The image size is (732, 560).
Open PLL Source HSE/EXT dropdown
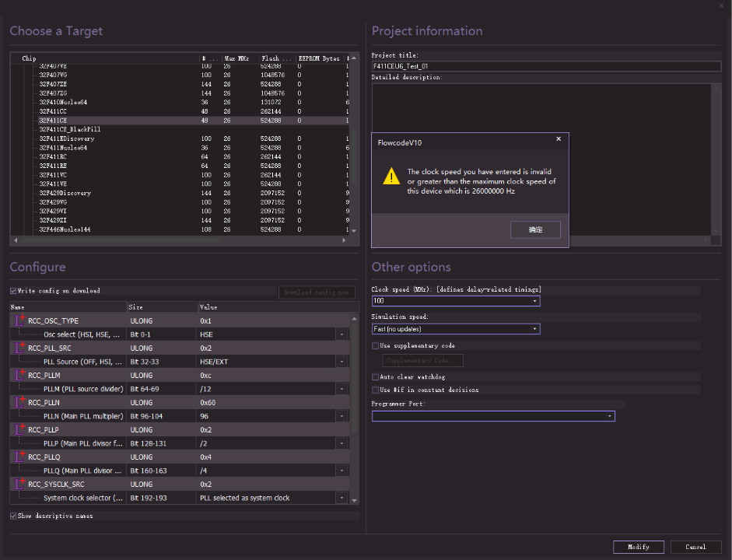click(341, 362)
